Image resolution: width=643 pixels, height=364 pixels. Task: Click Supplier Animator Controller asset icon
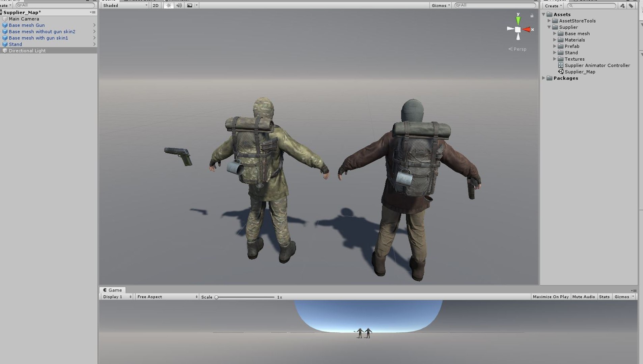561,65
